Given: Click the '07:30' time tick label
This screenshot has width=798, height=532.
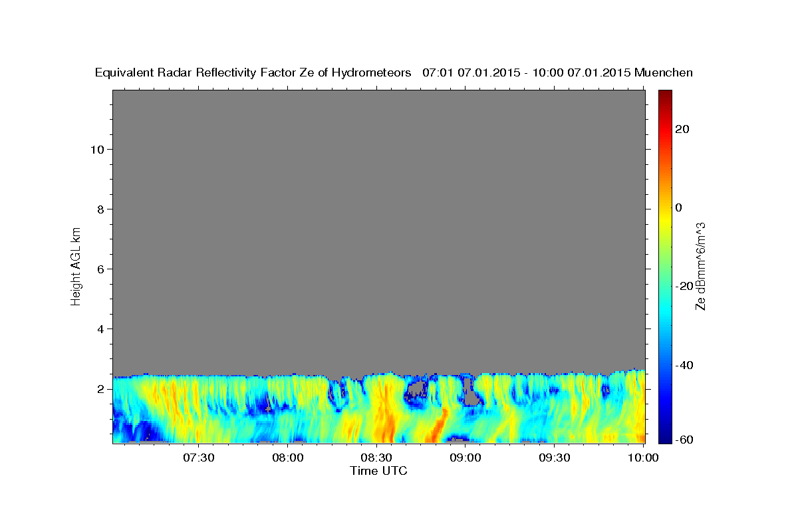Looking at the screenshot, I should click(x=199, y=458).
